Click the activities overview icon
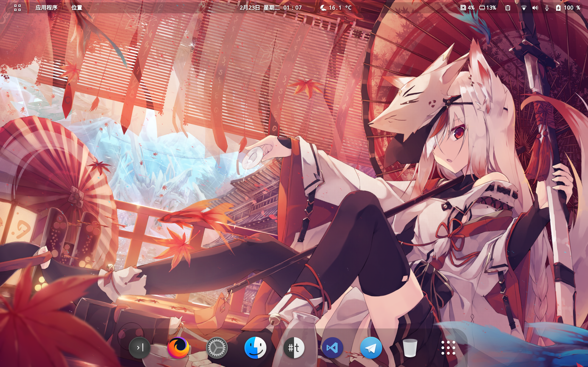 pos(17,8)
